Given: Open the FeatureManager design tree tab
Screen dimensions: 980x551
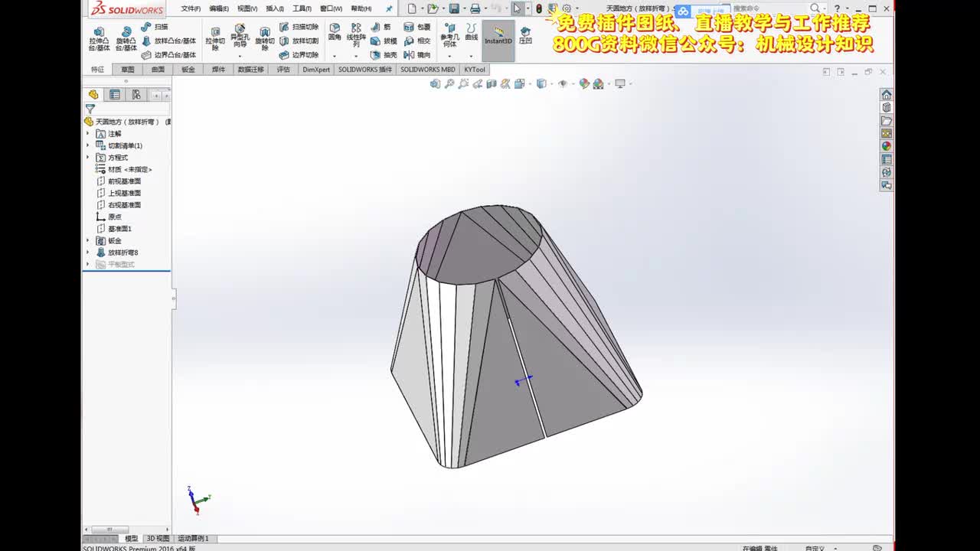Looking at the screenshot, I should pyautogui.click(x=93, y=95).
